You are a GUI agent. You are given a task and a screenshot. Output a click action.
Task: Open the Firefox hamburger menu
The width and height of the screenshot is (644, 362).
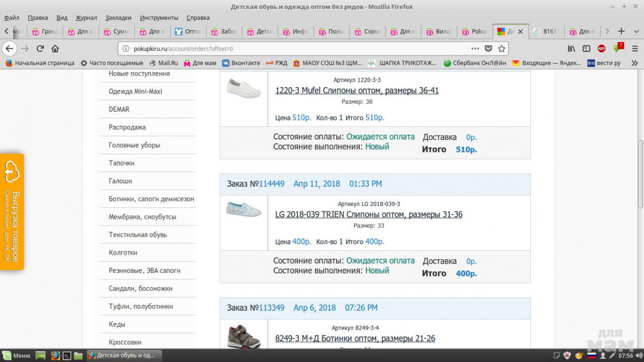click(634, 49)
